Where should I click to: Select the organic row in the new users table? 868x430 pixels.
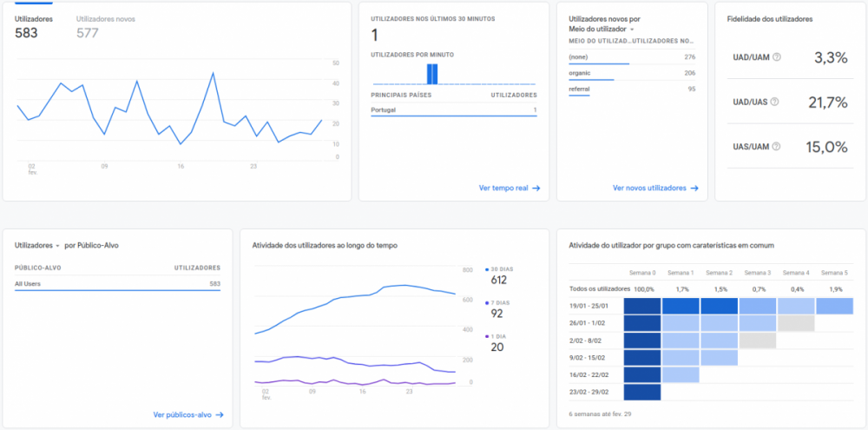631,73
